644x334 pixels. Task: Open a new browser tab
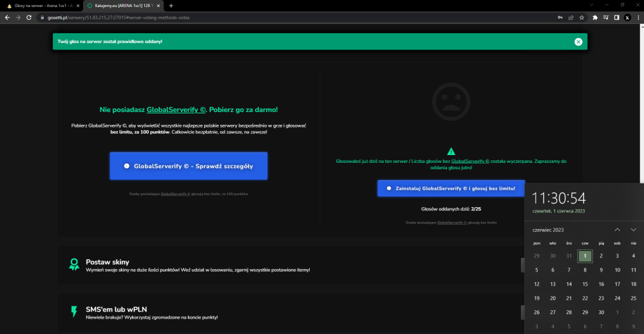coord(171,6)
